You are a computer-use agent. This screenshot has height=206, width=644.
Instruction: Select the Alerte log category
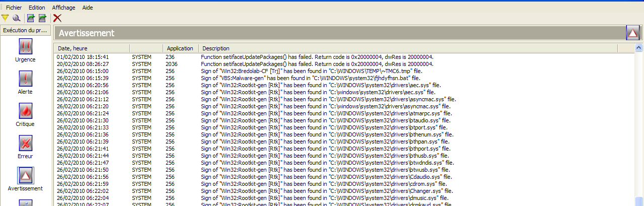(x=25, y=83)
